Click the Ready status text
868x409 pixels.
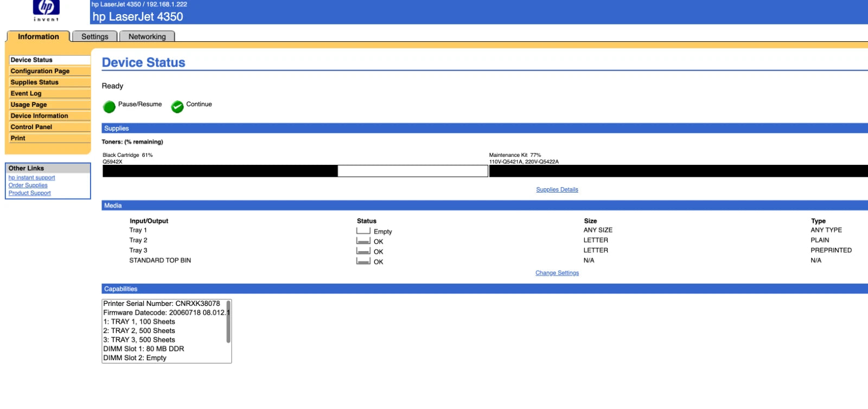coord(112,86)
